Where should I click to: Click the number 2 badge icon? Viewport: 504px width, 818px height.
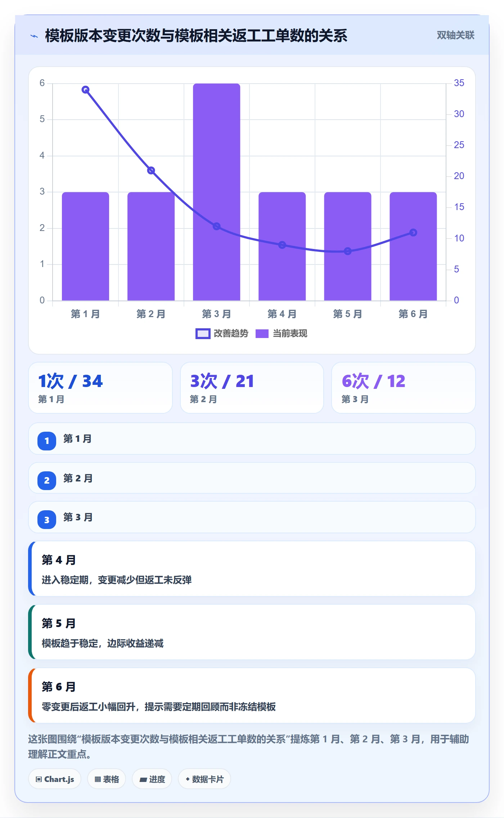pos(47,481)
